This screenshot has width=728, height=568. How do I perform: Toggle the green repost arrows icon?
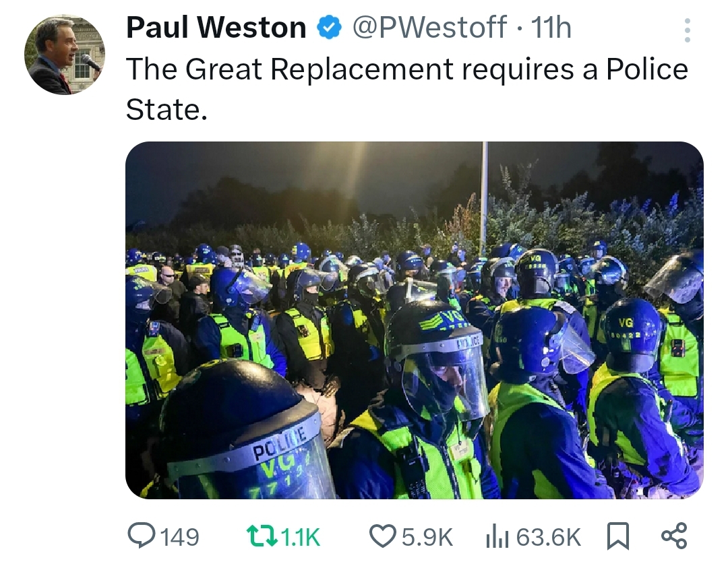tap(262, 536)
